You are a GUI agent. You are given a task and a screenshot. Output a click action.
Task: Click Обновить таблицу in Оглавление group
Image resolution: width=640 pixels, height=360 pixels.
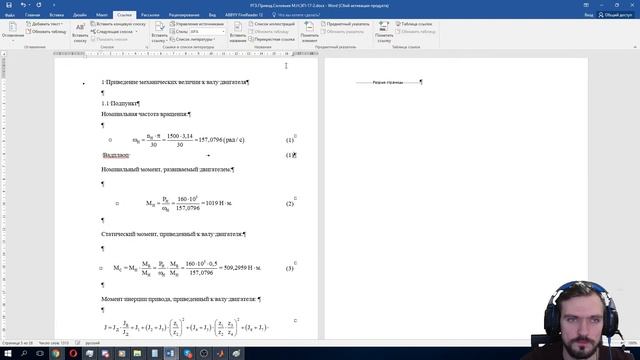pos(45,31)
